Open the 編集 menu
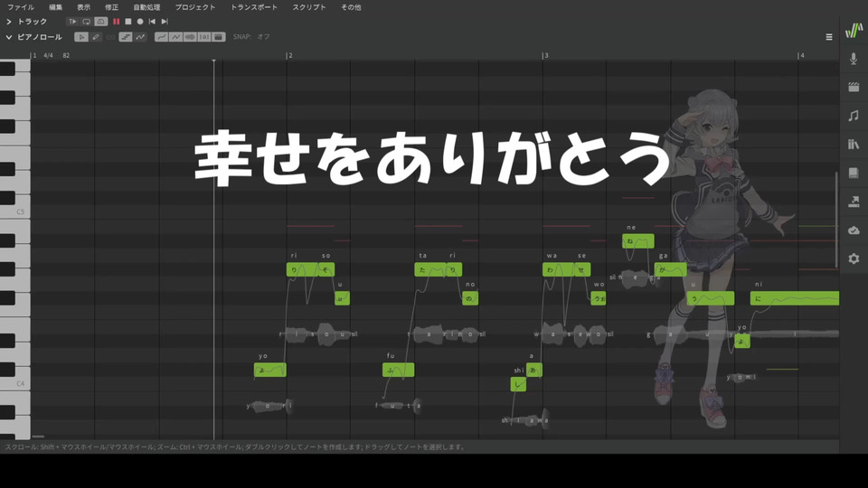The image size is (868, 488). 55,7
